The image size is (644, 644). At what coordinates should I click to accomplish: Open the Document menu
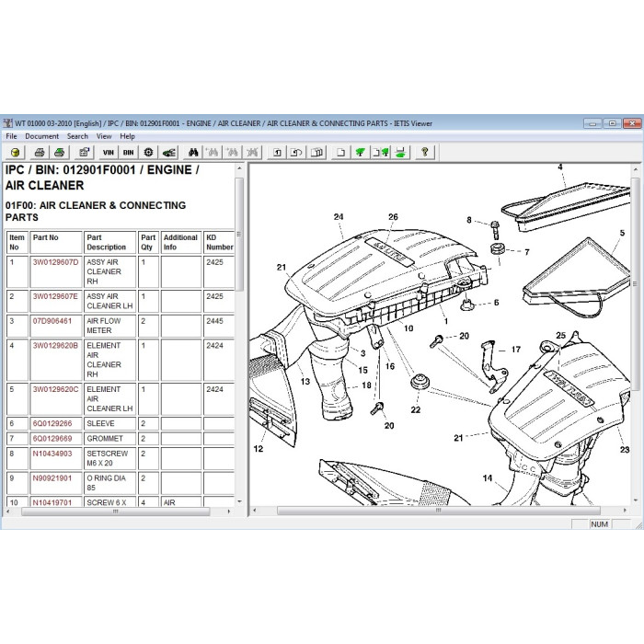coord(42,136)
